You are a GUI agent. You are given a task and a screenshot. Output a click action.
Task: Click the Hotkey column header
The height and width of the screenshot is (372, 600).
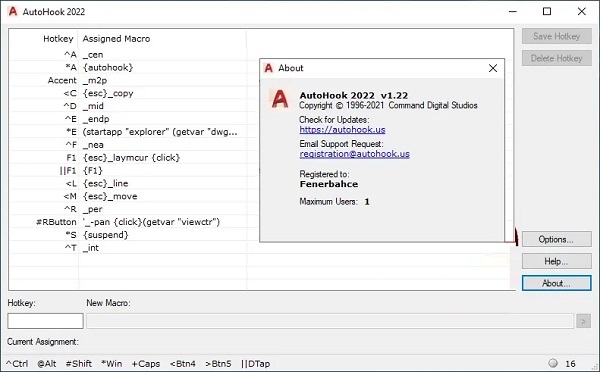pos(58,39)
